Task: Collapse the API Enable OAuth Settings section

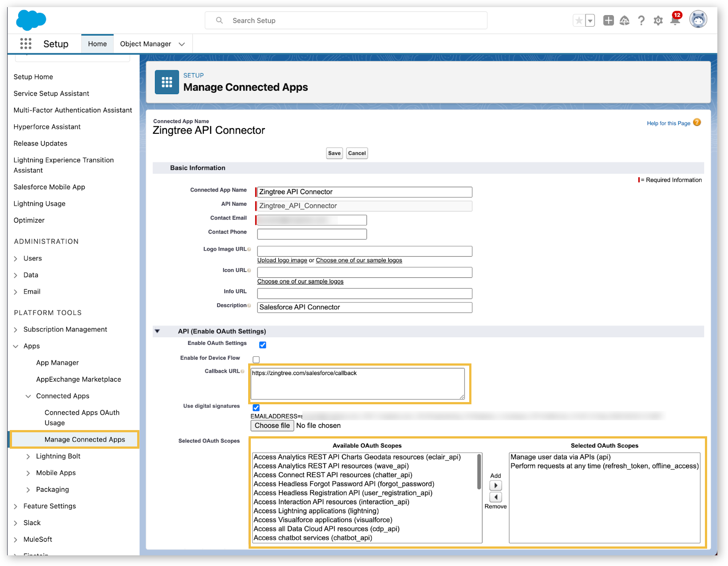Action: [157, 331]
